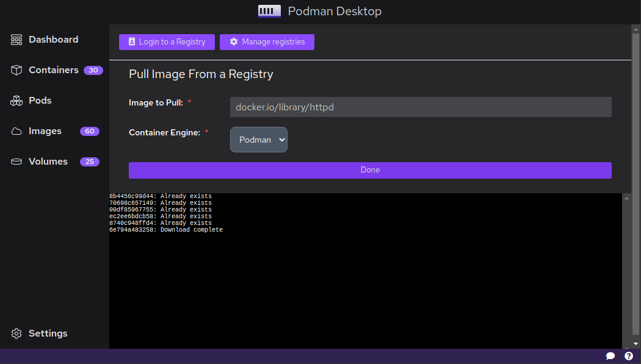Open the Settings gear icon
Image resolution: width=641 pixels, height=364 pixels.
coord(15,333)
